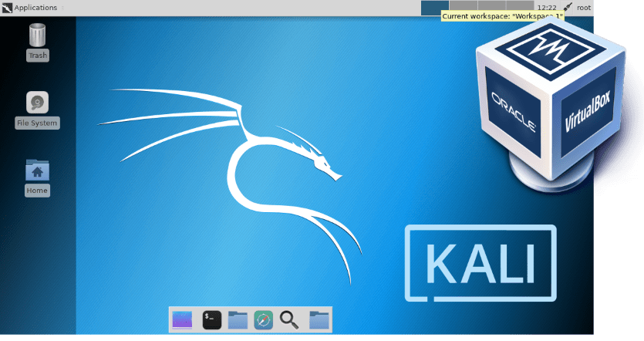This screenshot has height=341, width=644.
Task: Click the 12:22 clock in panel
Action: (547, 8)
